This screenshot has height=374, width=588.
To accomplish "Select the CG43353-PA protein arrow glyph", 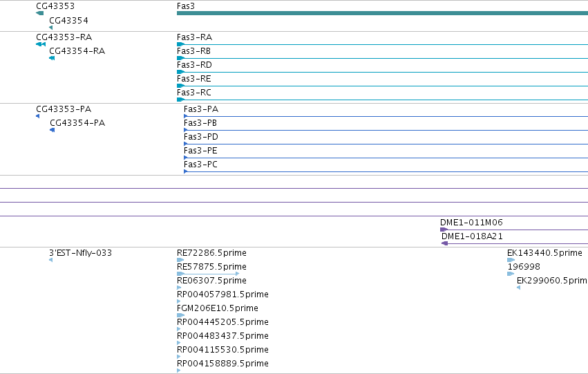I will pyautogui.click(x=37, y=116).
